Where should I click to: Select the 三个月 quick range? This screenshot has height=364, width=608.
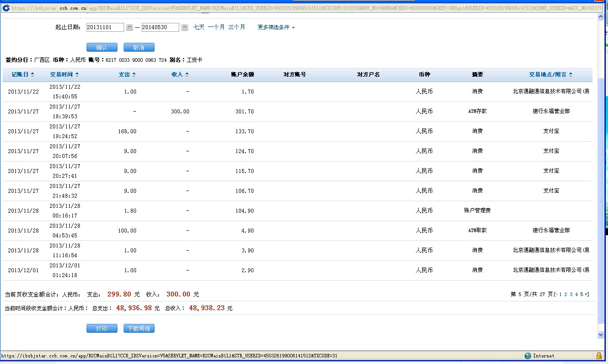click(x=236, y=27)
